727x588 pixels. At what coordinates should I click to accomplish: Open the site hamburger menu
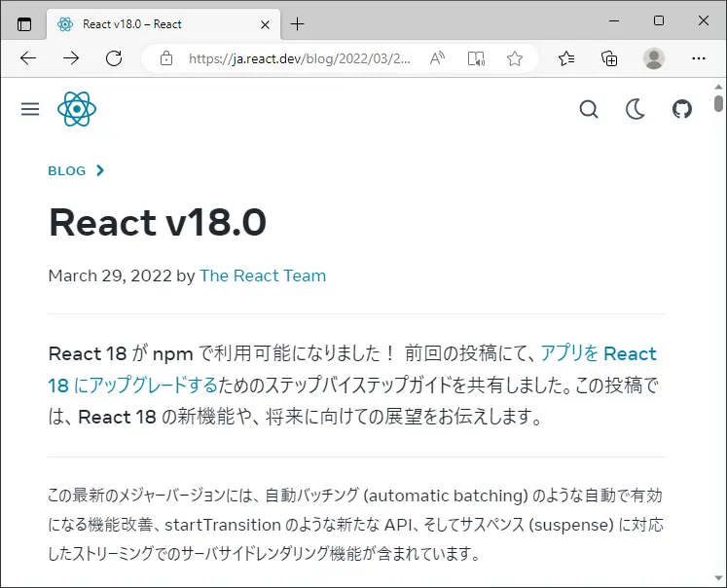(x=30, y=109)
